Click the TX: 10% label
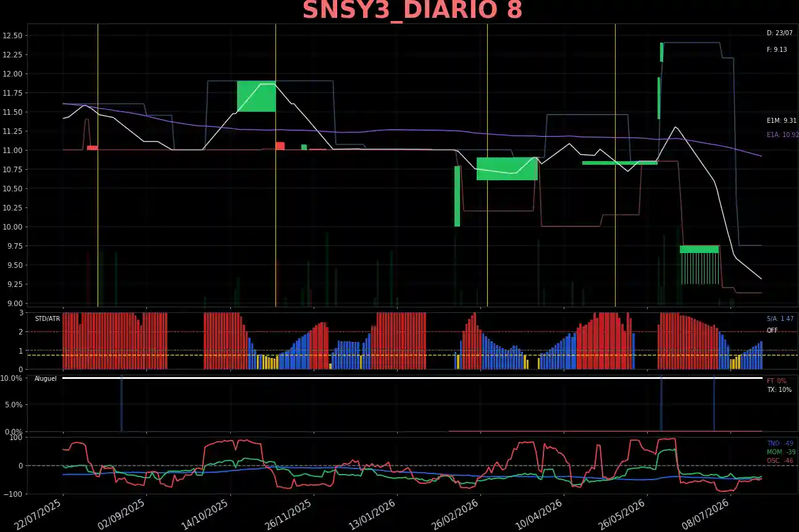This screenshot has width=799, height=532. pos(779,389)
